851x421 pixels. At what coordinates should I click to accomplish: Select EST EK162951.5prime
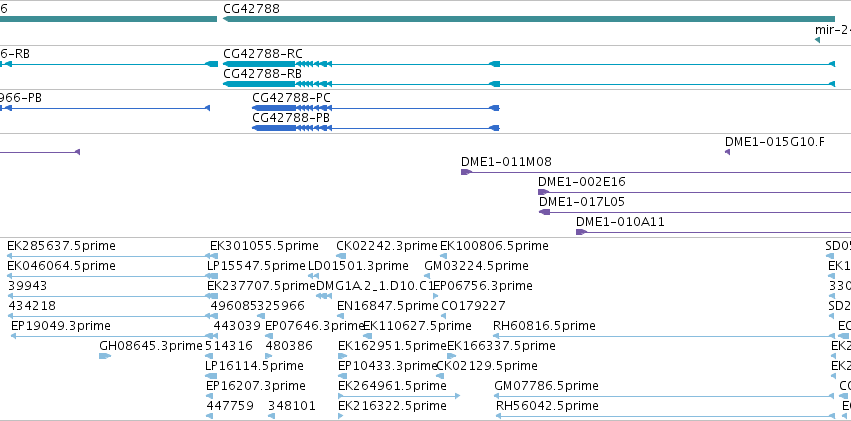(392, 346)
